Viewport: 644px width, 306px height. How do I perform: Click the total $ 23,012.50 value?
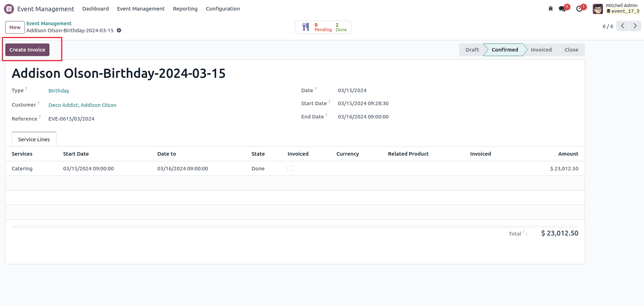(x=560, y=233)
